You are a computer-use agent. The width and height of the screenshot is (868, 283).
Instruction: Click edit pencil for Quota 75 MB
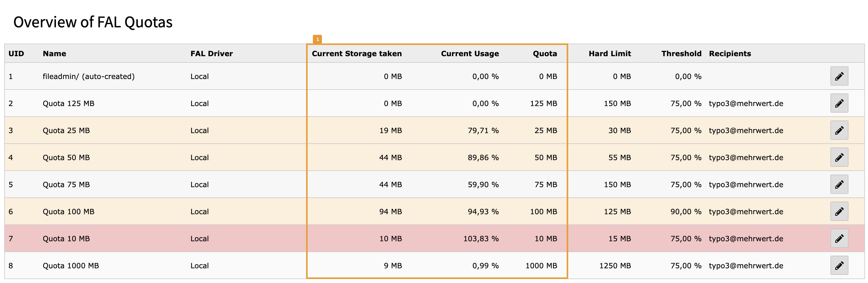tap(839, 184)
